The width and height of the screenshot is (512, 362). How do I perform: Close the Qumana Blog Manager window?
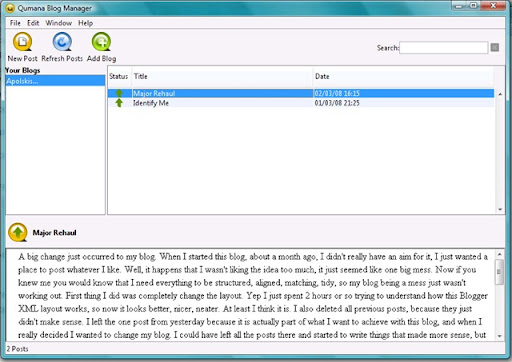(x=493, y=5)
